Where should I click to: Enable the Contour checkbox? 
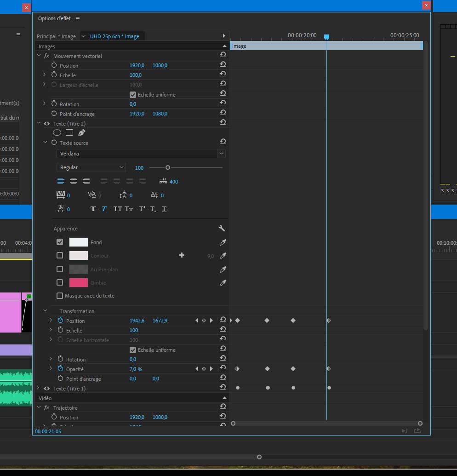point(60,256)
